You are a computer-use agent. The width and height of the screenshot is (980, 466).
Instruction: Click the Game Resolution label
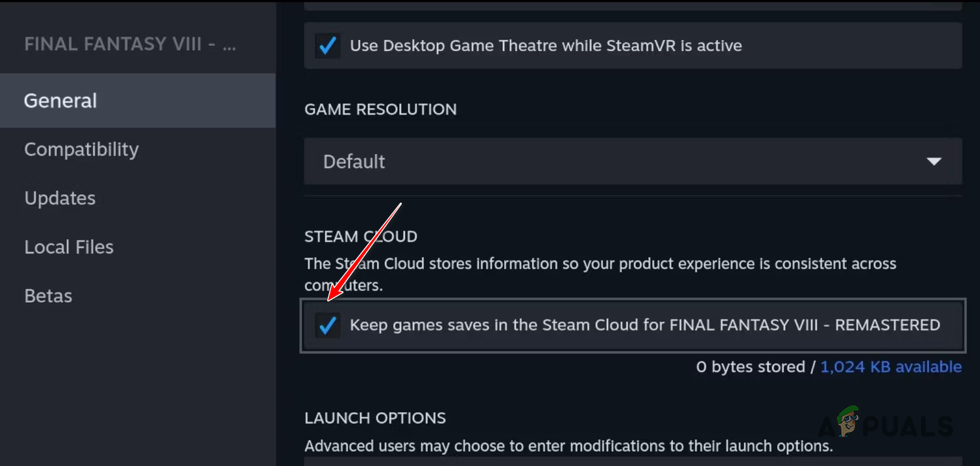381,109
